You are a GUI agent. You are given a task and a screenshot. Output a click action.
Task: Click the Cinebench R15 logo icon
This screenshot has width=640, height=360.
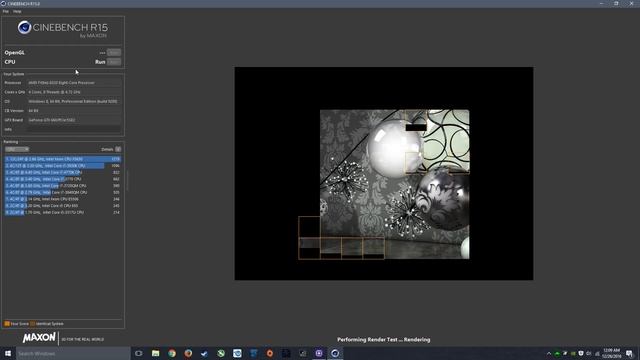[x=24, y=27]
